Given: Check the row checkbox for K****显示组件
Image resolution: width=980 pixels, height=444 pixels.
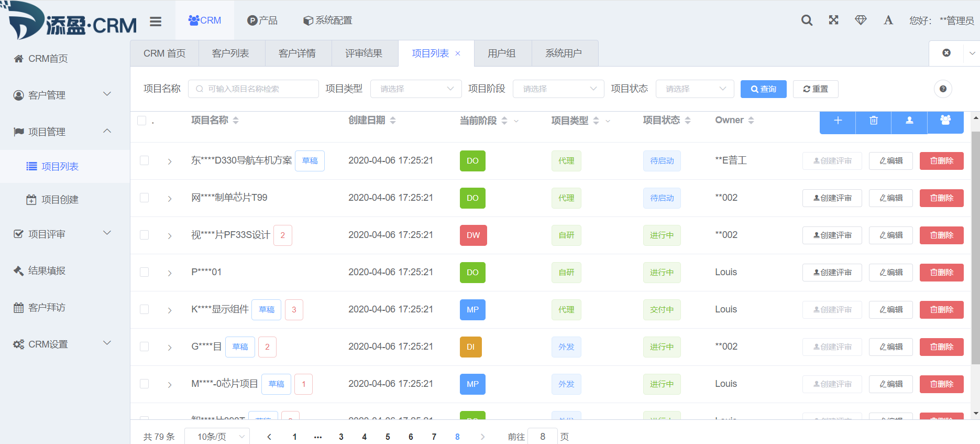Looking at the screenshot, I should click(145, 309).
